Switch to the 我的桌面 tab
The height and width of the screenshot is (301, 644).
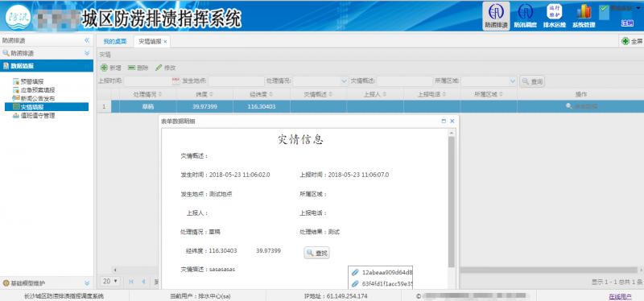click(x=114, y=42)
